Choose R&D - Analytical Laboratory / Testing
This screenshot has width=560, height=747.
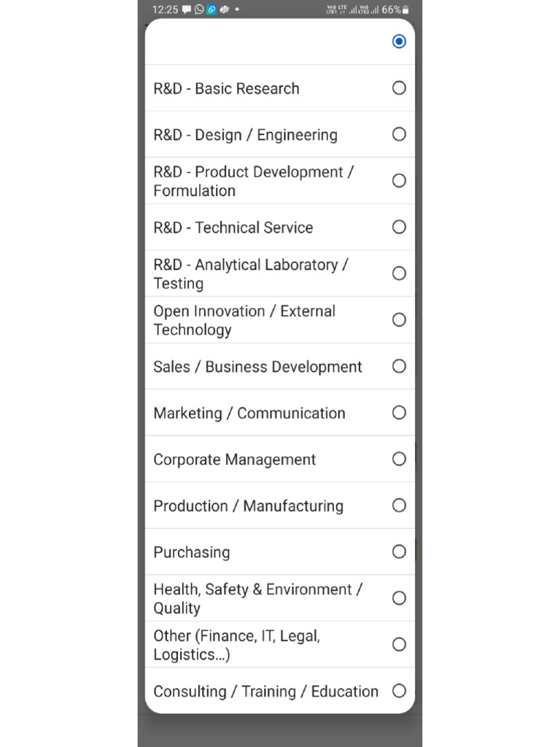point(399,274)
